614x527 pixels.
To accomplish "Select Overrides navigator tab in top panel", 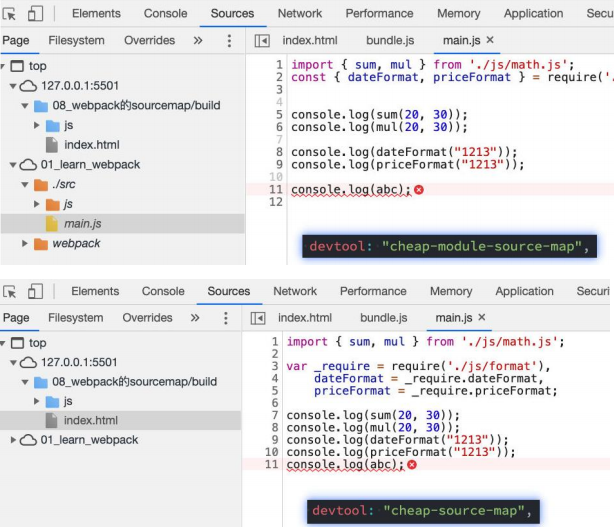I will pos(150,40).
